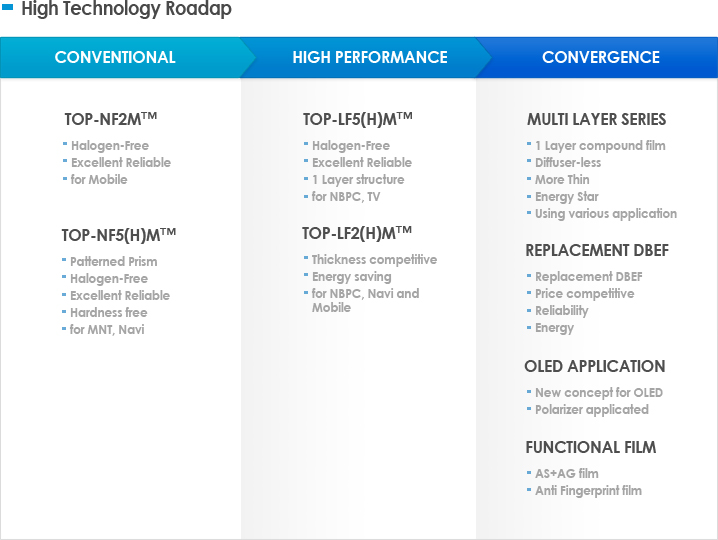Click the MULTI LAYER SERIES heading
Image resolution: width=718 pixels, height=540 pixels.
click(596, 119)
